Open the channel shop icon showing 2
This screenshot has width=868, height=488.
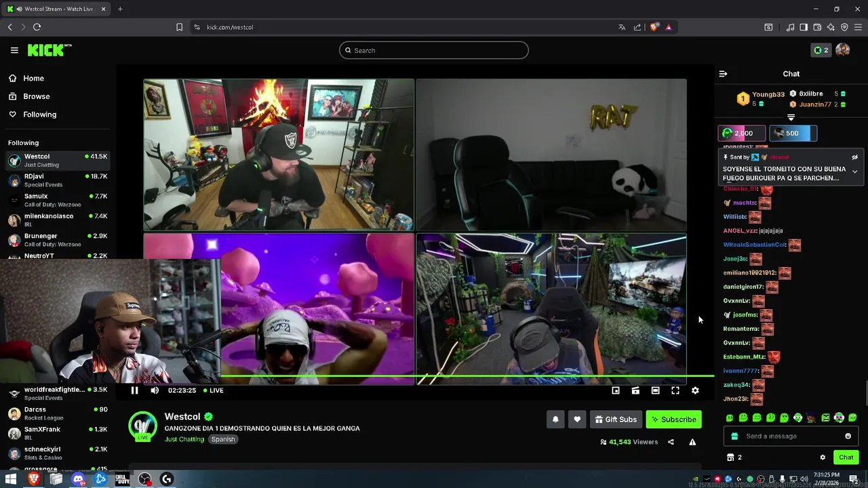point(734,457)
